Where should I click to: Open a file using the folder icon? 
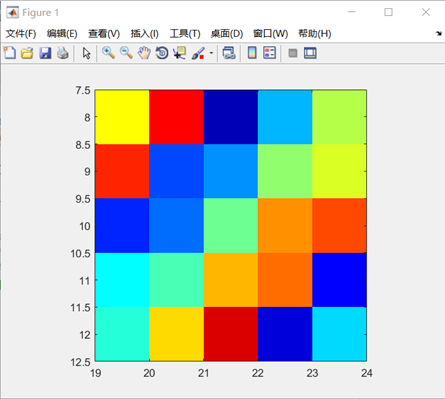coord(27,53)
